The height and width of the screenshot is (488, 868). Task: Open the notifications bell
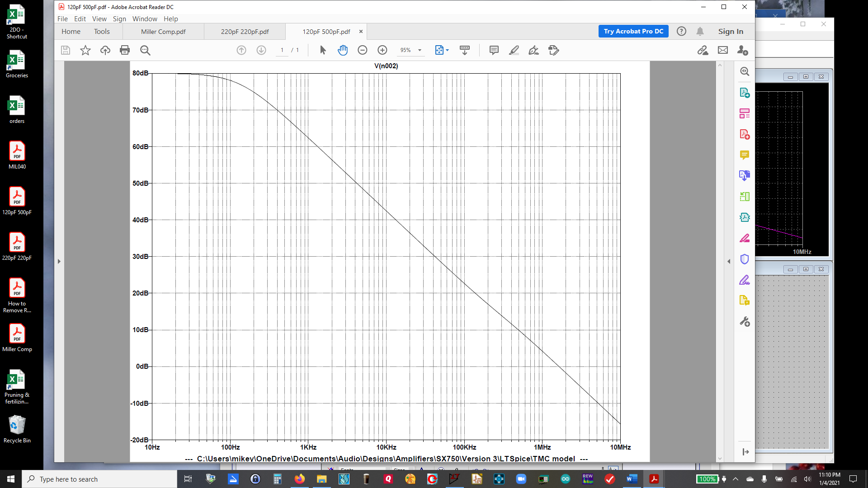pos(700,31)
